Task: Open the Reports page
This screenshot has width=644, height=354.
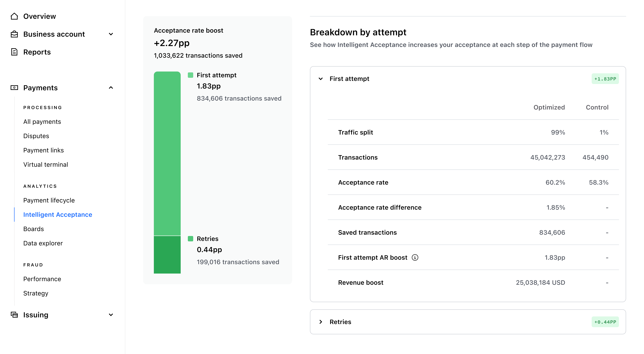Action: point(37,52)
